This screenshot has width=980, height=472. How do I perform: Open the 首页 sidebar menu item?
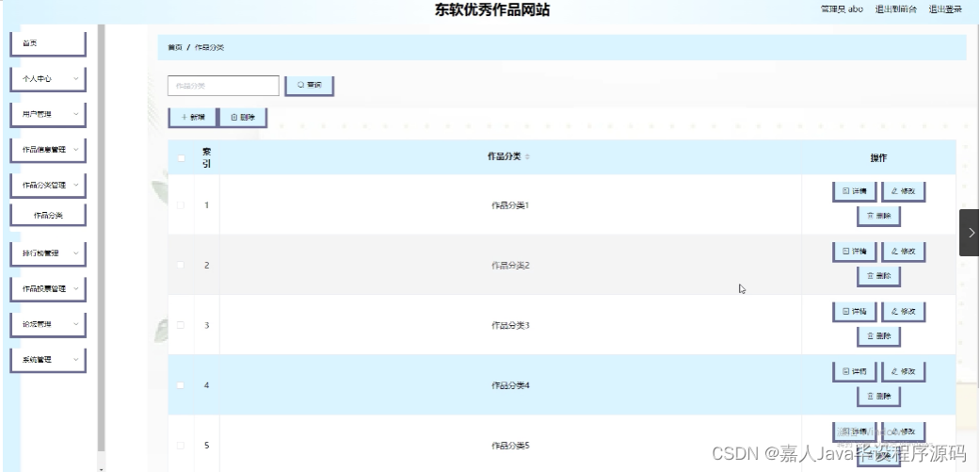(x=47, y=43)
